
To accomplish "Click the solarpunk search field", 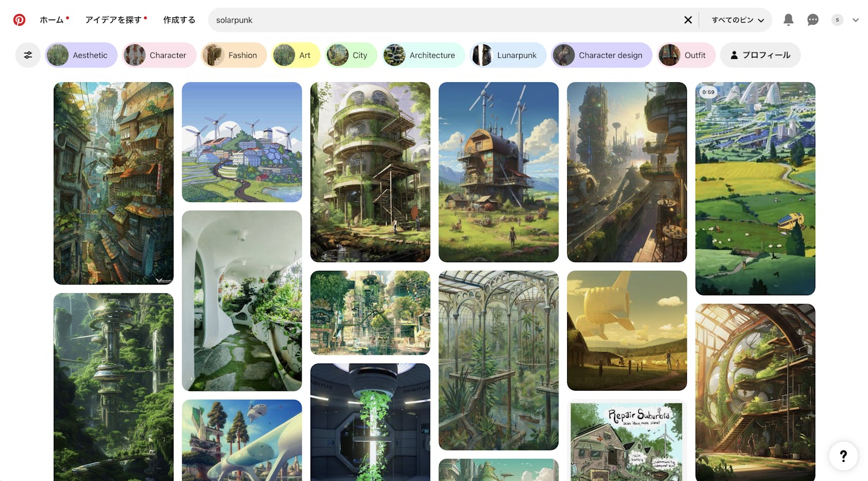I will (x=446, y=20).
